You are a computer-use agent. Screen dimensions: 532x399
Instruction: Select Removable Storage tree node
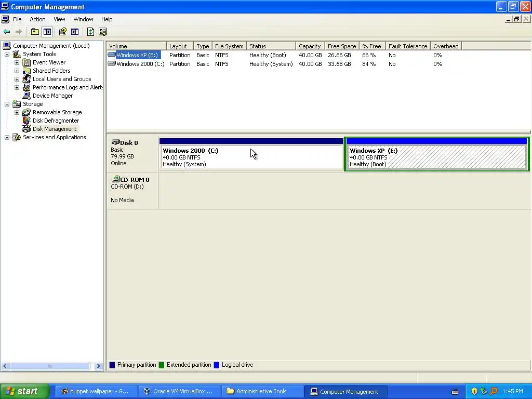coord(57,112)
